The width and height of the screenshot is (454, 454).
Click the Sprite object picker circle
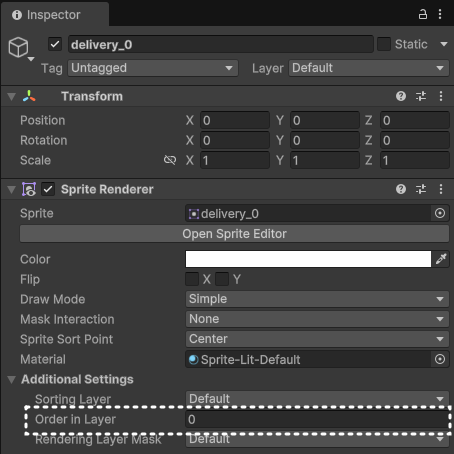tap(440, 213)
